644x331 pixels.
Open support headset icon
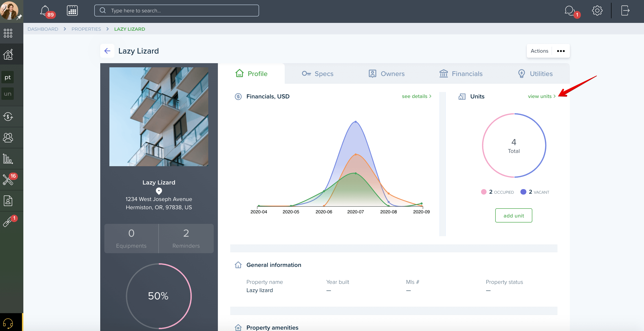click(x=8, y=323)
